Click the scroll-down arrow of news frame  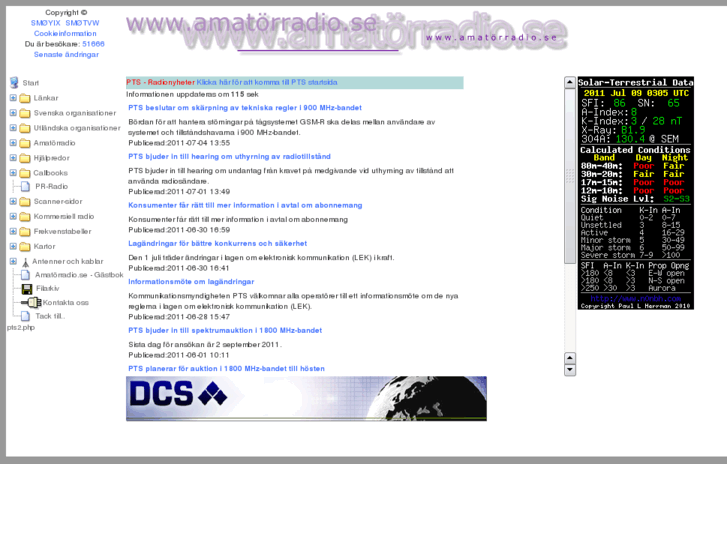tap(570, 370)
